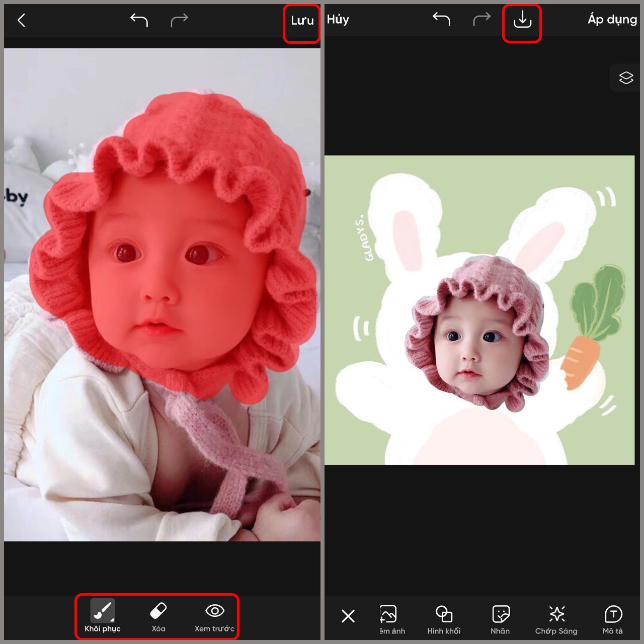Tap Áp dụng to apply changes
The height and width of the screenshot is (644, 644).
[x=612, y=20]
